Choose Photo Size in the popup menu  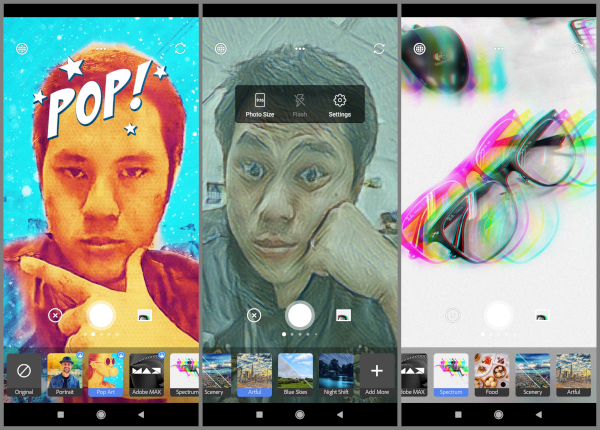point(260,104)
